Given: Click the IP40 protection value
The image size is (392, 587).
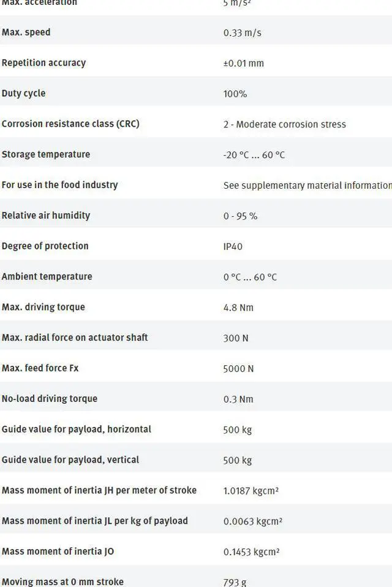Looking at the screenshot, I should [x=233, y=246].
